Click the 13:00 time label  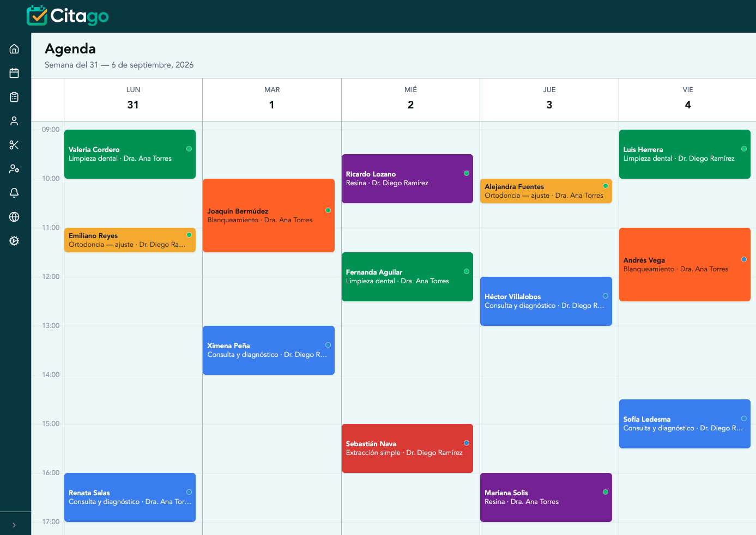(x=51, y=326)
